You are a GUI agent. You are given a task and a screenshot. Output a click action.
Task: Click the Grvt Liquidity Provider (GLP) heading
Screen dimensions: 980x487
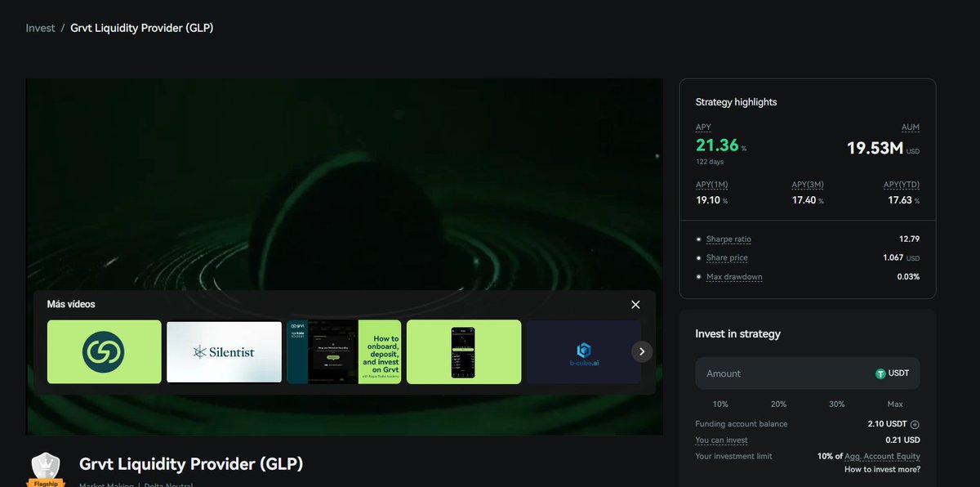point(191,464)
